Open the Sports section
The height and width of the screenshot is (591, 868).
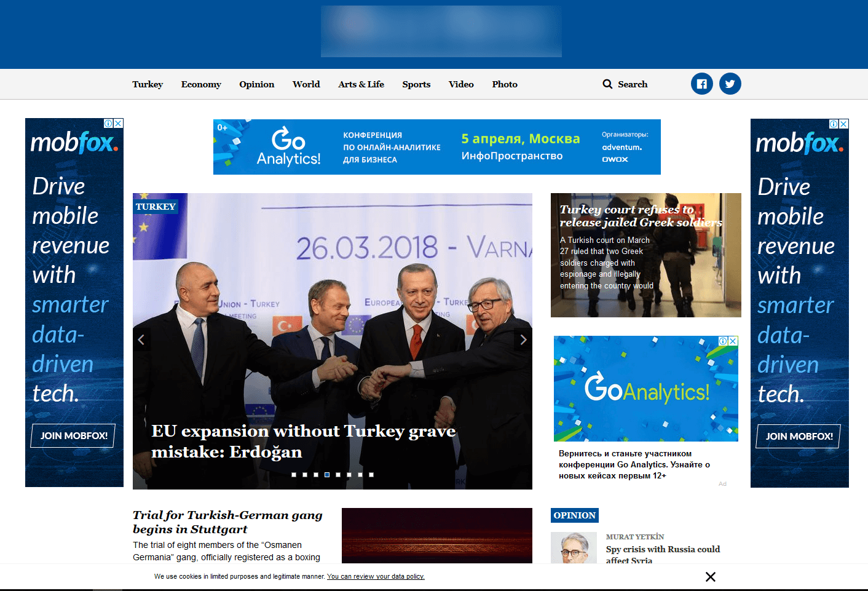(416, 84)
